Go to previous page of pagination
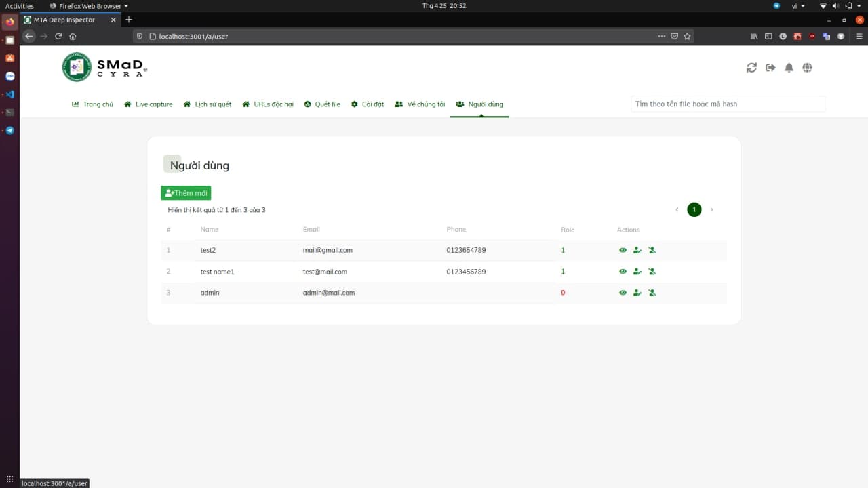Viewport: 868px width, 488px height. 677,210
